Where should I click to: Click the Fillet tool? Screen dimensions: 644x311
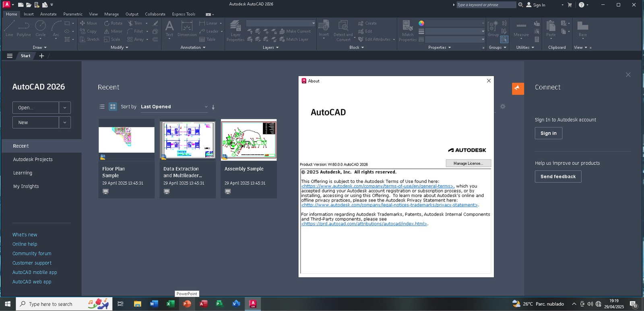pyautogui.click(x=135, y=31)
